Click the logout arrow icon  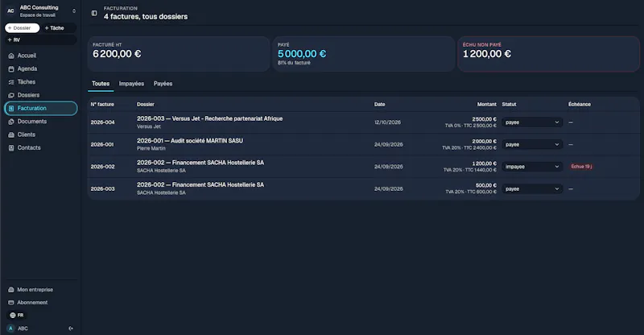(x=71, y=329)
